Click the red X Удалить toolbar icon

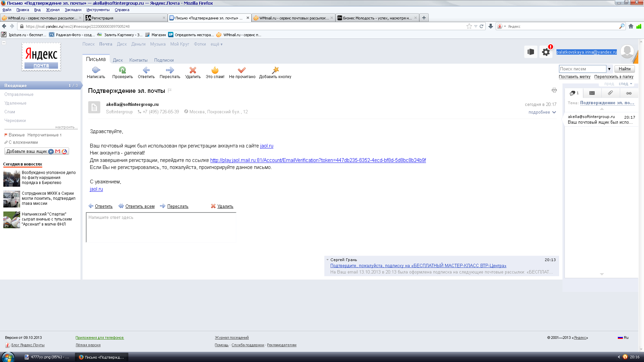click(193, 70)
